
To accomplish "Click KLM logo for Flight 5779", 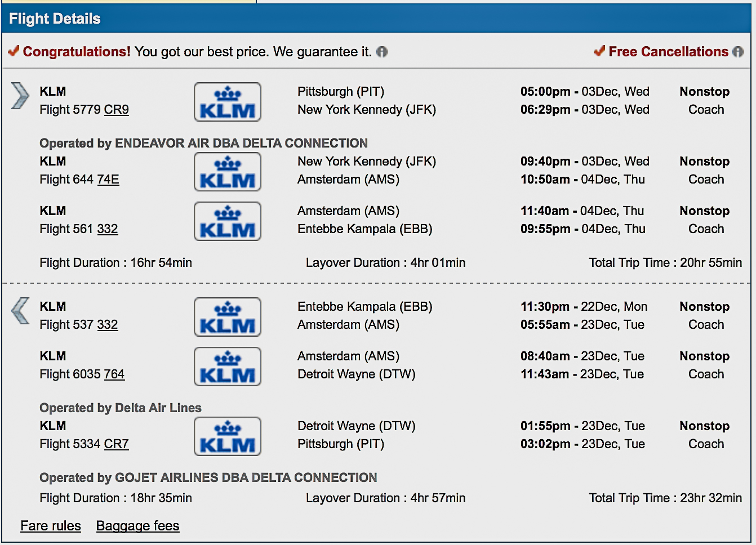I will point(228,102).
